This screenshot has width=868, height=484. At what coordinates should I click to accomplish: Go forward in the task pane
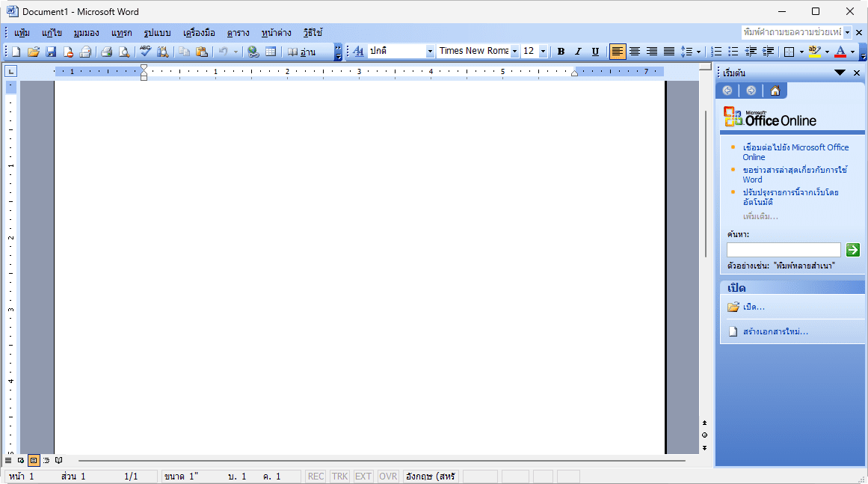(x=751, y=91)
